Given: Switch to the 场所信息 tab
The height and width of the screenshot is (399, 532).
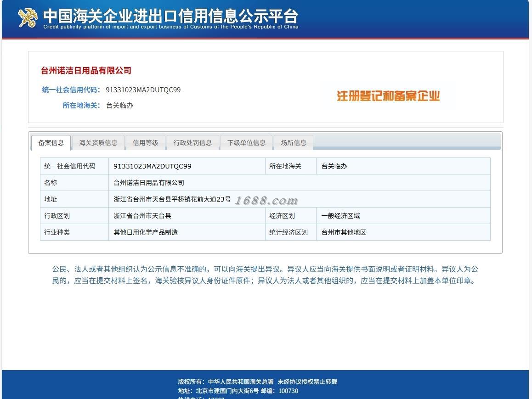Looking at the screenshot, I should click(294, 143).
